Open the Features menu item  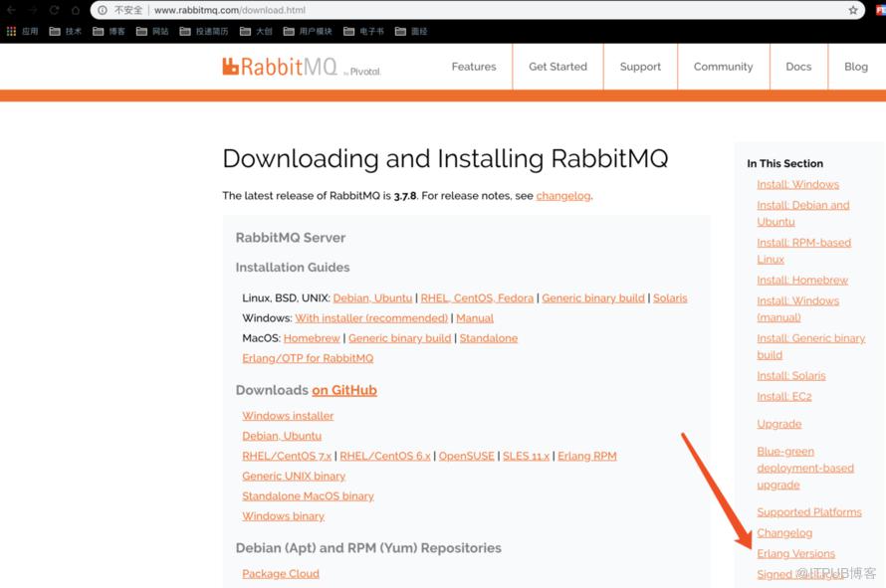tap(474, 67)
